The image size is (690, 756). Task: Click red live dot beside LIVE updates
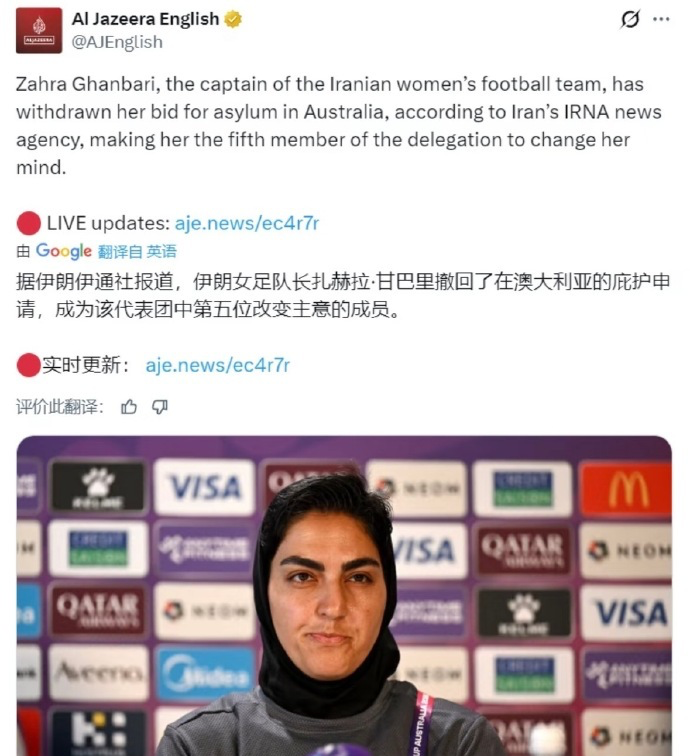click(x=29, y=223)
